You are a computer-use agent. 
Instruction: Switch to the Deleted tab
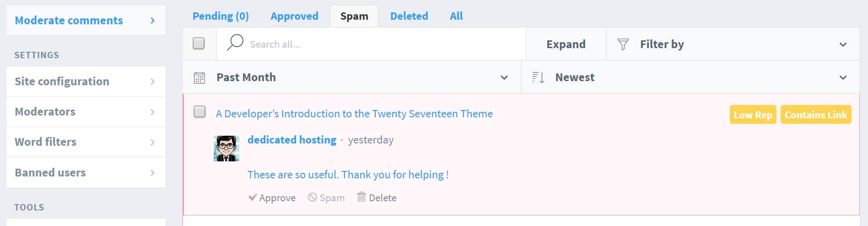pyautogui.click(x=409, y=16)
